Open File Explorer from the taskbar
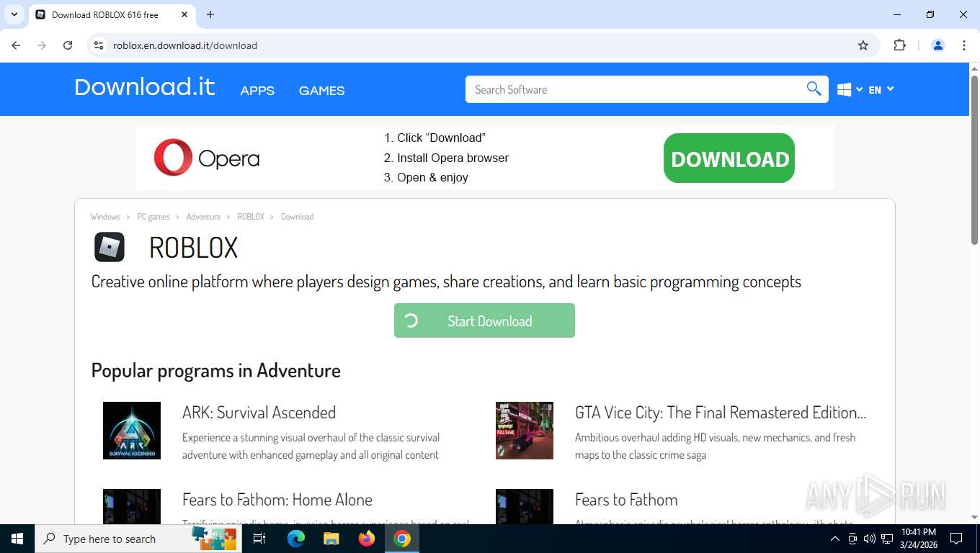 click(x=331, y=539)
